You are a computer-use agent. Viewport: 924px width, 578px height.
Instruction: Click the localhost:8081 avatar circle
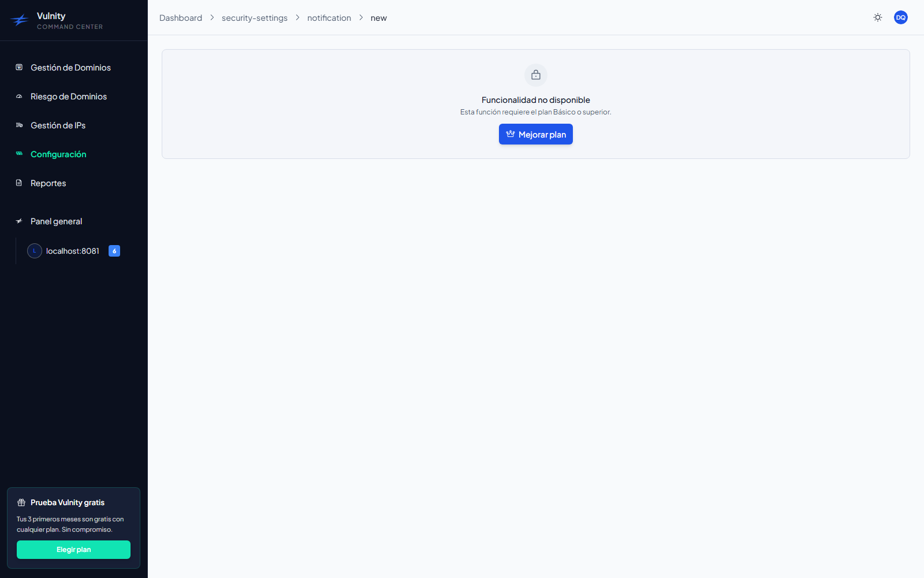(35, 251)
